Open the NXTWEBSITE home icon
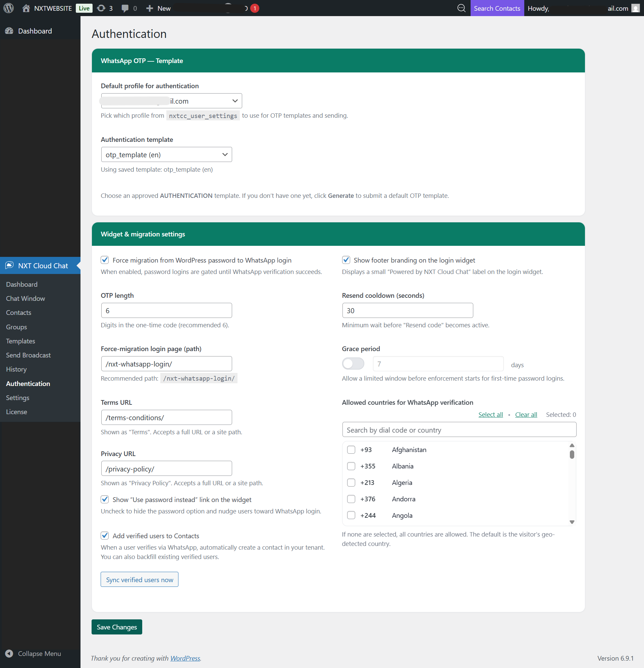 [x=26, y=8]
